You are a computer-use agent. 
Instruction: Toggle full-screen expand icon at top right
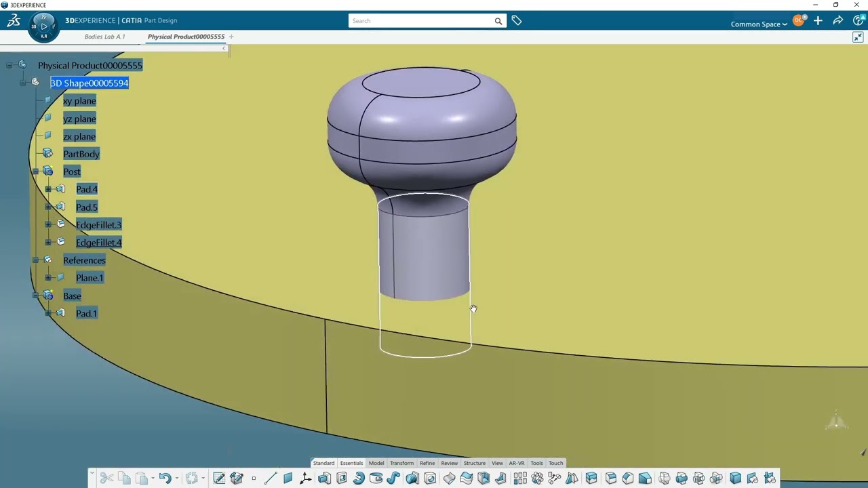click(858, 38)
